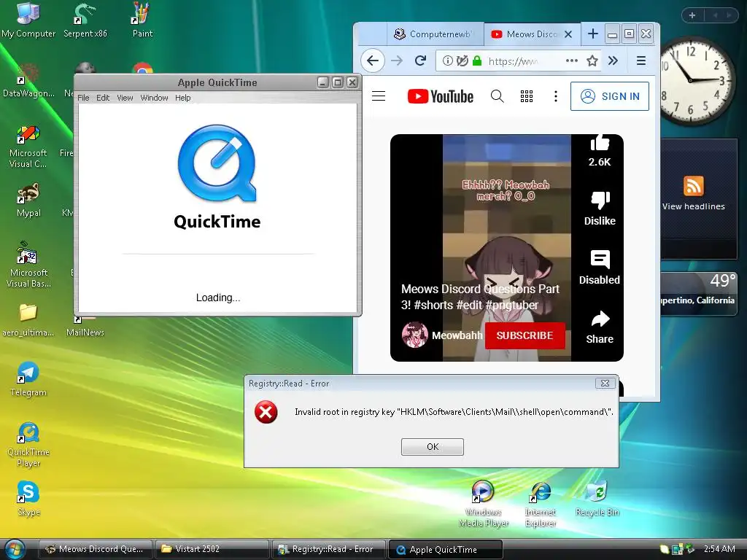Subscribe to Meowbahh channel
This screenshot has width=747, height=560.
(525, 335)
